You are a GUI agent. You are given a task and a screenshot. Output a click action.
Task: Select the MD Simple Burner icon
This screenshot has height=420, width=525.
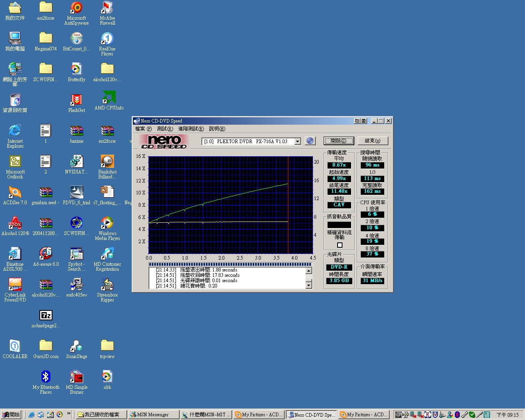[76, 382]
